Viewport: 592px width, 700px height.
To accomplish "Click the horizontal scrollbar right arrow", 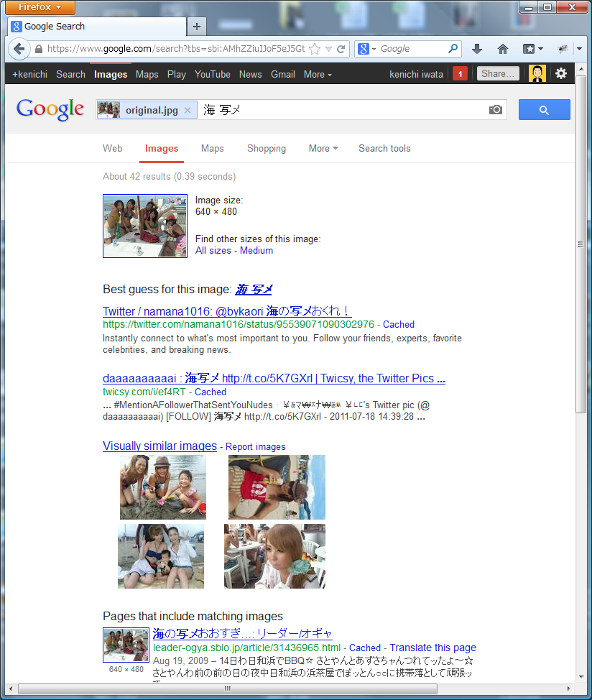I will (568, 689).
